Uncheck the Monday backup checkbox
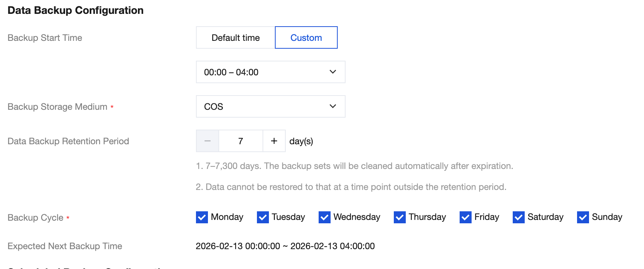This screenshot has height=269, width=644. [x=202, y=217]
